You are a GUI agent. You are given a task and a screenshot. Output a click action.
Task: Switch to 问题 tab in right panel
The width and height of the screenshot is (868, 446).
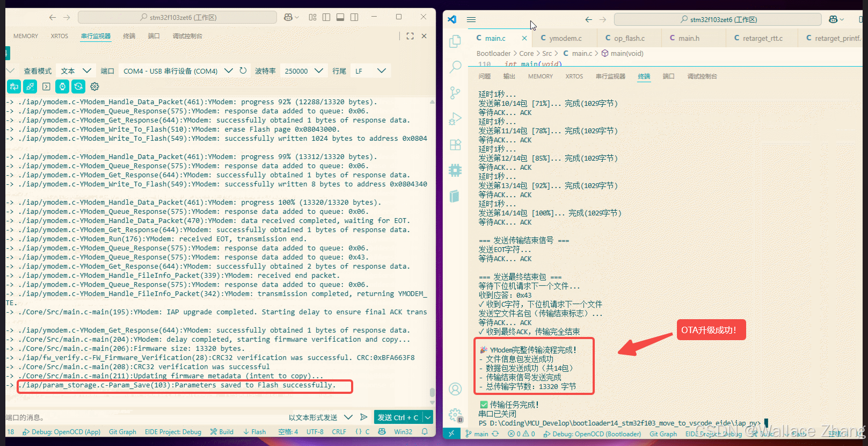click(x=485, y=76)
